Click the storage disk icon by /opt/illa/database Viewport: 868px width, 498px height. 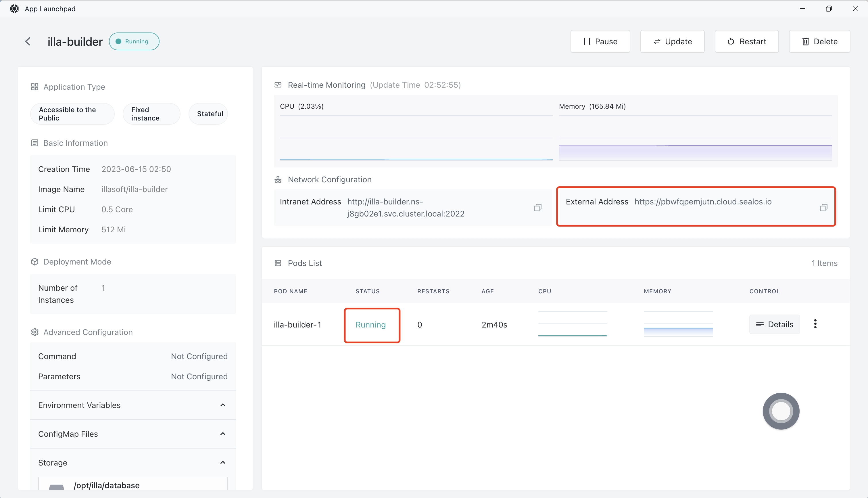pos(56,487)
